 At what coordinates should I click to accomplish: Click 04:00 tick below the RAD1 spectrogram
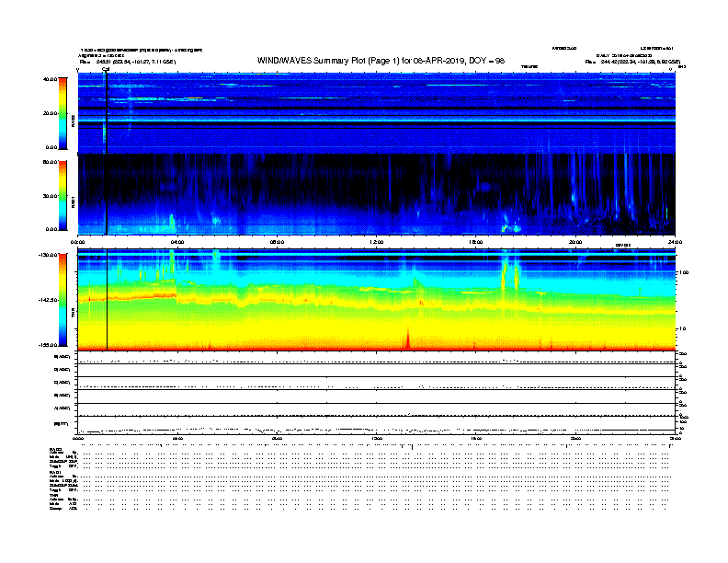[x=177, y=242]
